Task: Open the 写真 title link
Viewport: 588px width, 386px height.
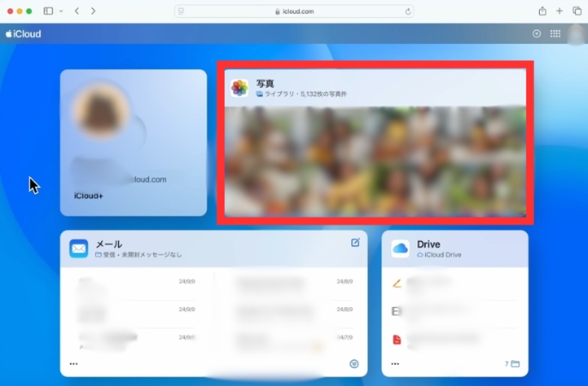Action: 265,84
